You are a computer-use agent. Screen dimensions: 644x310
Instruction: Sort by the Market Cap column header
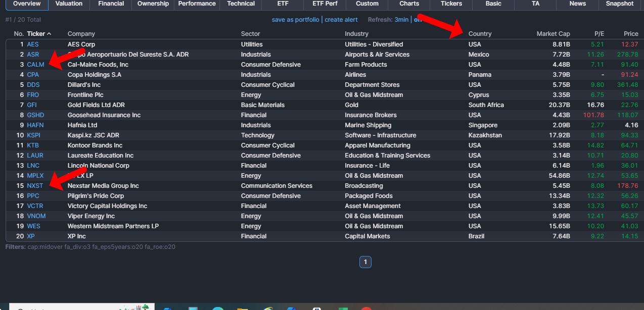point(553,34)
